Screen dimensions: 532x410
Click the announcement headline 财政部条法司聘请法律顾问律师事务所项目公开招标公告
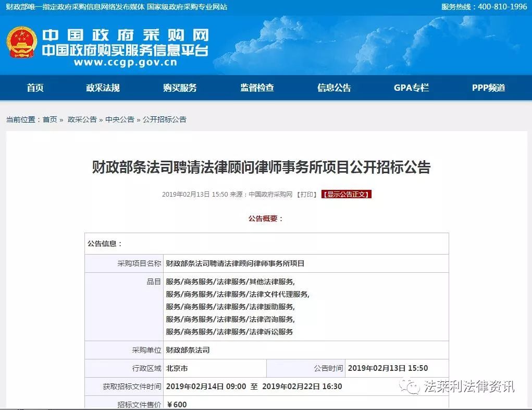[261, 167]
